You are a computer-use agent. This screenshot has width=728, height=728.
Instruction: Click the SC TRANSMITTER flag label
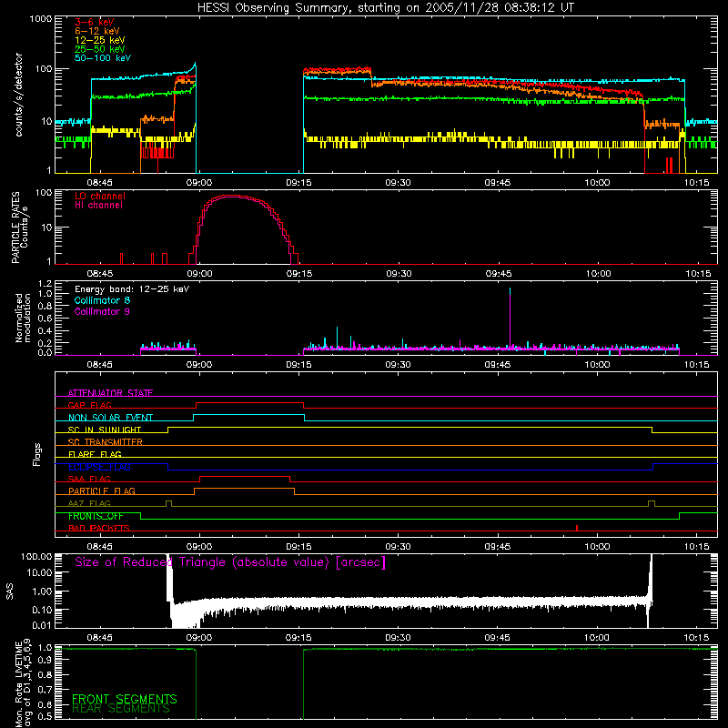pyautogui.click(x=105, y=442)
